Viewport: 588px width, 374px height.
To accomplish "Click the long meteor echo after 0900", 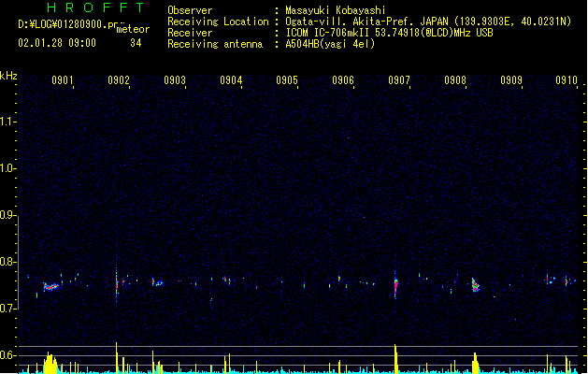I will [51, 287].
